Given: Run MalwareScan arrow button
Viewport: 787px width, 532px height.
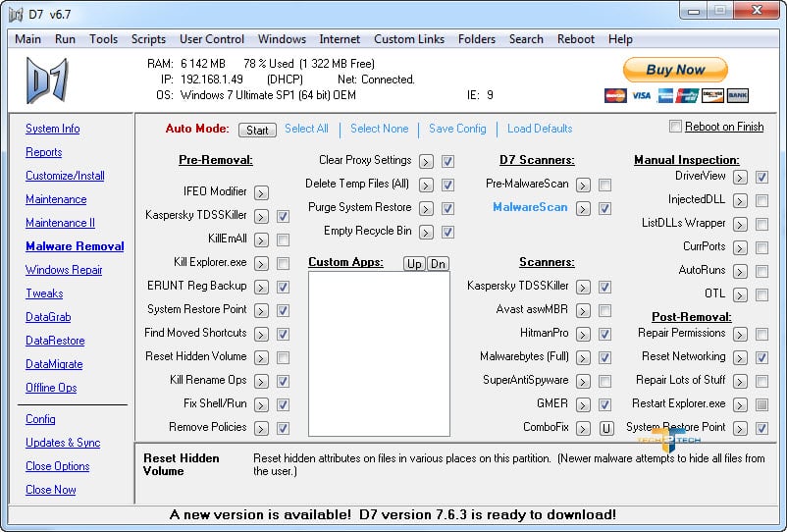Looking at the screenshot, I should tap(583, 209).
